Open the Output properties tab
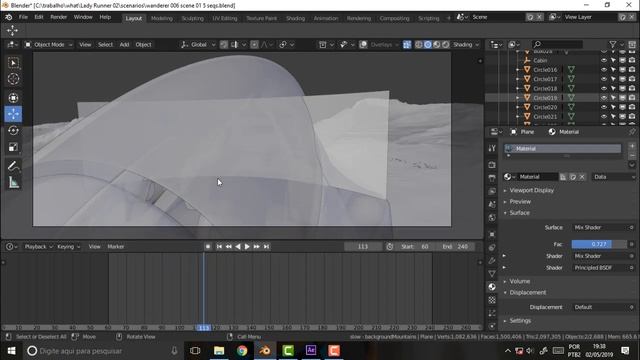This screenshot has width=640, height=360. click(492, 178)
